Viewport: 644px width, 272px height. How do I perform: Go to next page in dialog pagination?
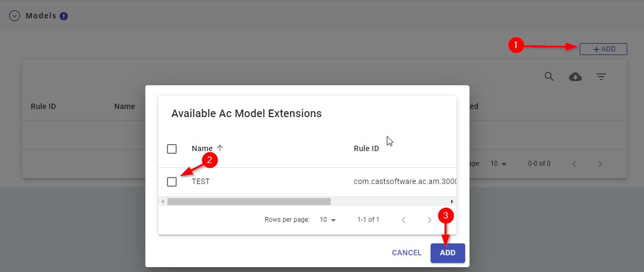pyautogui.click(x=430, y=220)
